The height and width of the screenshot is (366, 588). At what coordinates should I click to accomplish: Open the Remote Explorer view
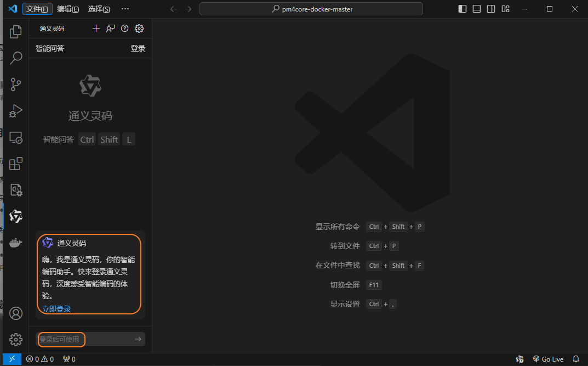click(x=16, y=137)
